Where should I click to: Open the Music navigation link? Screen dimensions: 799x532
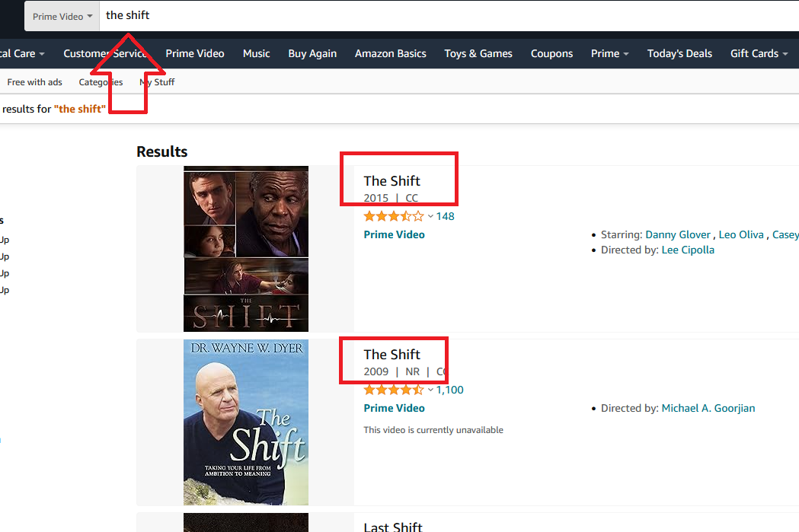tap(256, 53)
